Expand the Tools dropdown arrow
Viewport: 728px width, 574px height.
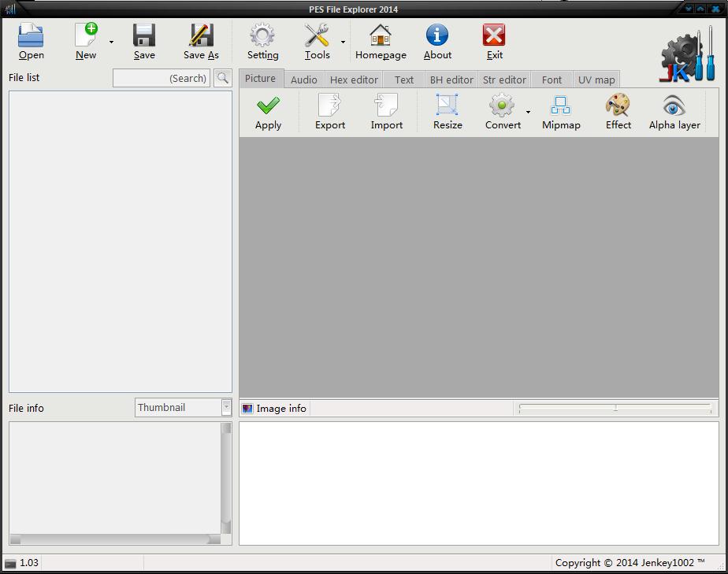coord(343,43)
